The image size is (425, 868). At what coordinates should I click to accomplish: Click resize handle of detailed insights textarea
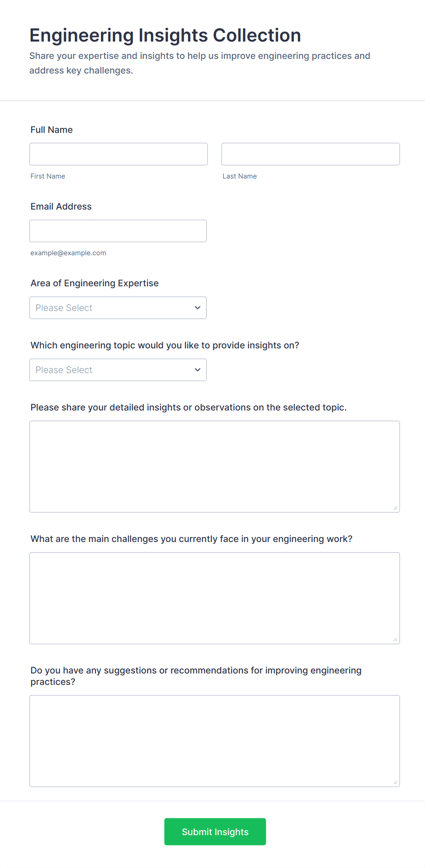tap(395, 508)
